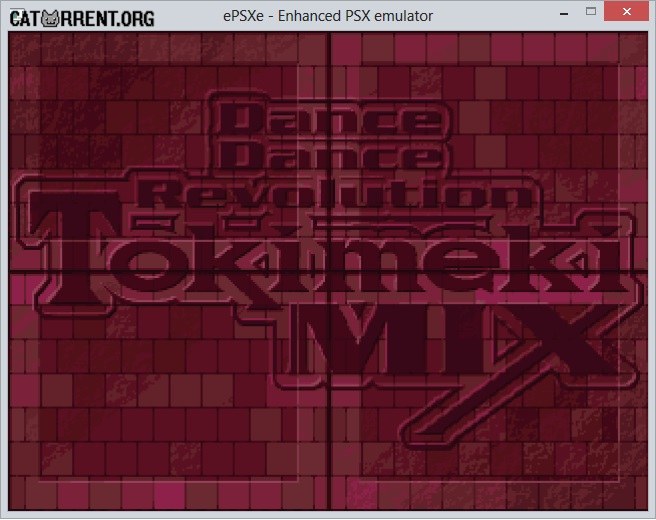Minimize the ePSXe emulator window

click(x=564, y=13)
